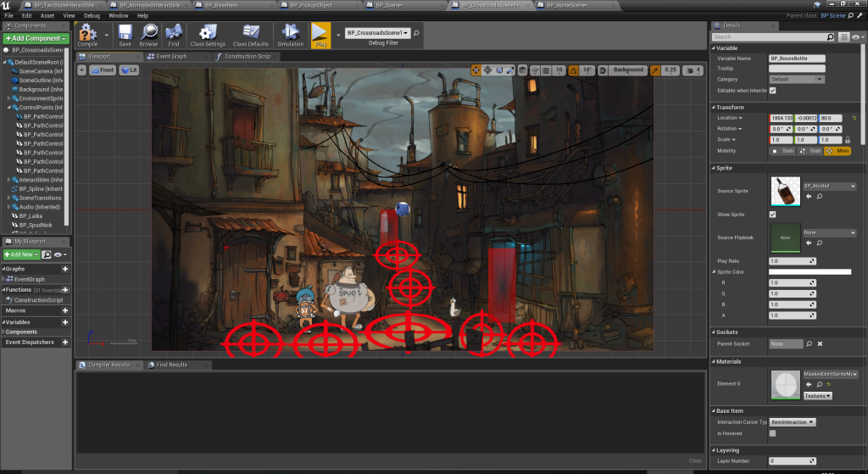Add a new variable with Variables plus icon
This screenshot has height=474, width=868.
click(65, 321)
